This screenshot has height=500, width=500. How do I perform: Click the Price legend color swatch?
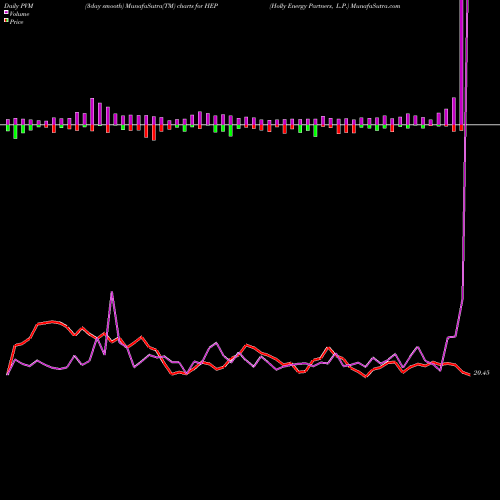coord(6,21)
